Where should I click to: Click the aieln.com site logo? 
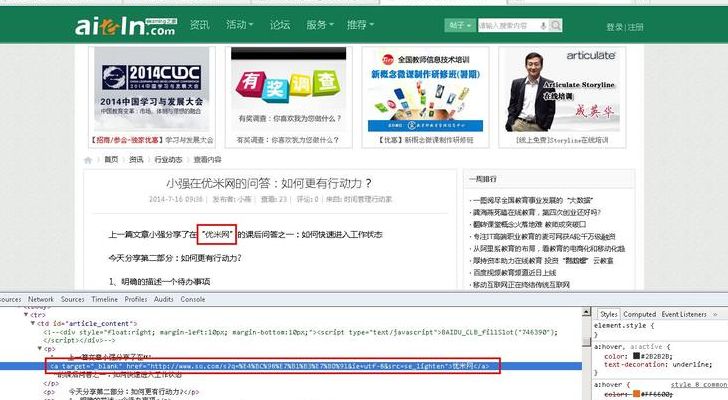125,26
